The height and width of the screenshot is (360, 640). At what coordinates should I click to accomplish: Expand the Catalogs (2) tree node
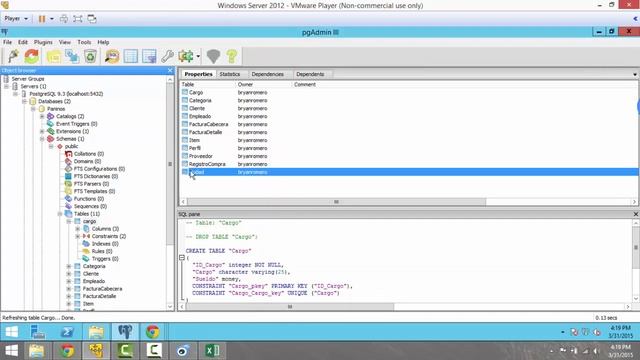point(42,116)
